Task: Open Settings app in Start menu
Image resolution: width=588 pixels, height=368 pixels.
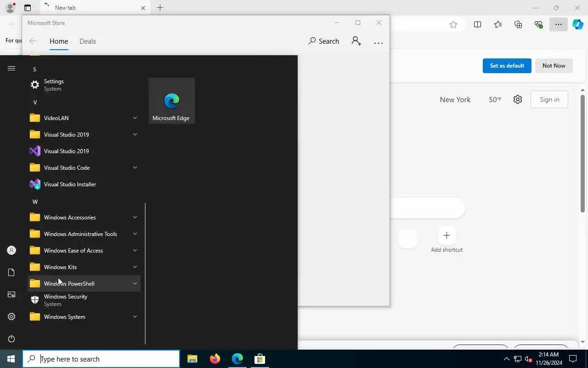Action: point(84,85)
